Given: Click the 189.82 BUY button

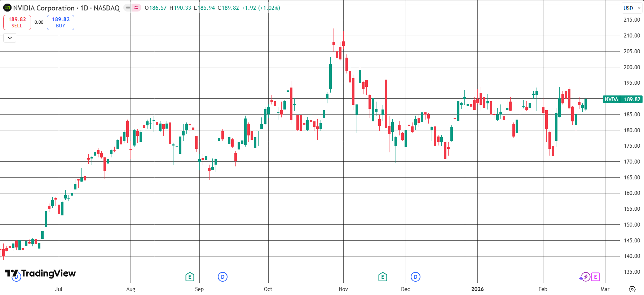Looking at the screenshot, I should [x=61, y=22].
